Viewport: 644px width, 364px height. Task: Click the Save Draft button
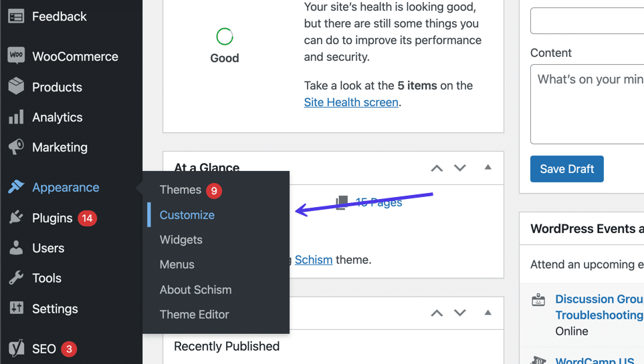tap(566, 169)
